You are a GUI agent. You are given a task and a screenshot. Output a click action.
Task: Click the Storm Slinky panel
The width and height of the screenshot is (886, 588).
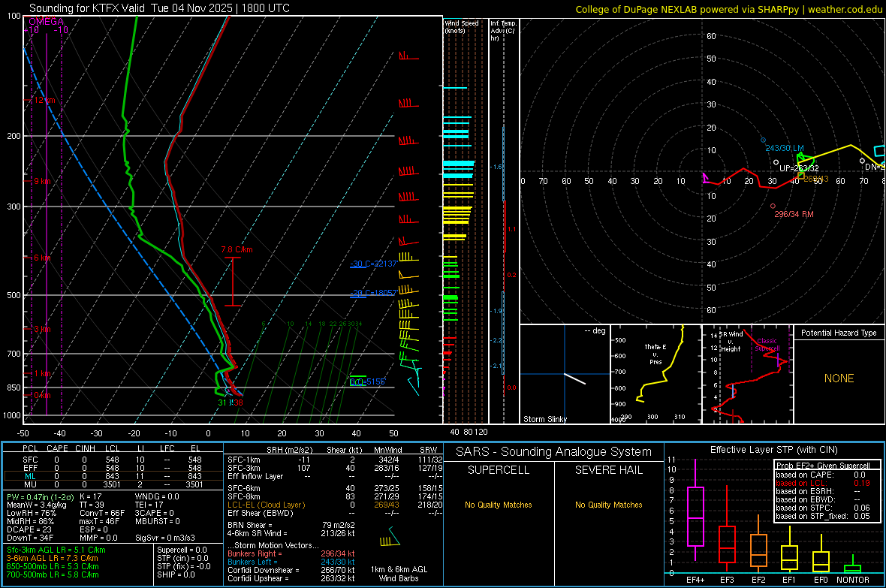coord(565,374)
